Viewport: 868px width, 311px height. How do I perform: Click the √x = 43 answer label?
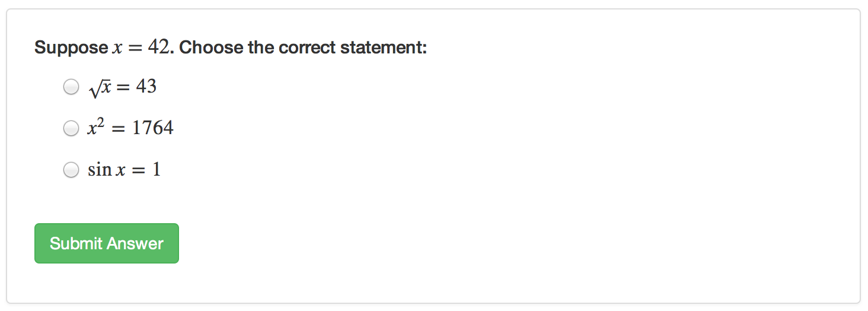pyautogui.click(x=122, y=87)
